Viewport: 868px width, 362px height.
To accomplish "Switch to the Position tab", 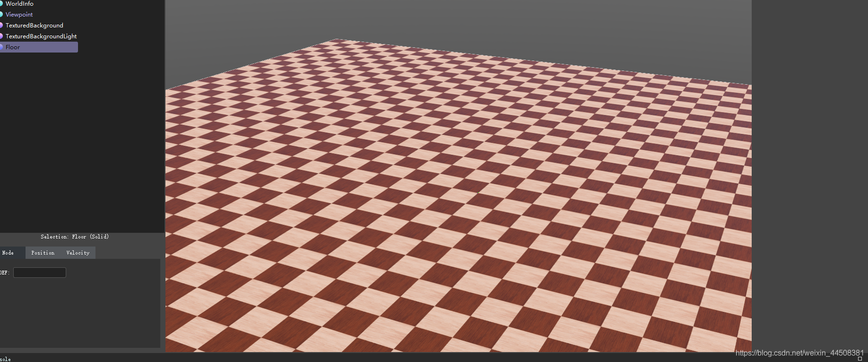I will (43, 253).
